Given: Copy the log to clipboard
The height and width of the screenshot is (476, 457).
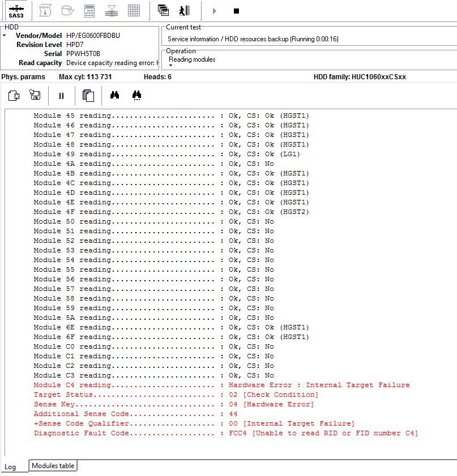Looking at the screenshot, I should [x=88, y=95].
